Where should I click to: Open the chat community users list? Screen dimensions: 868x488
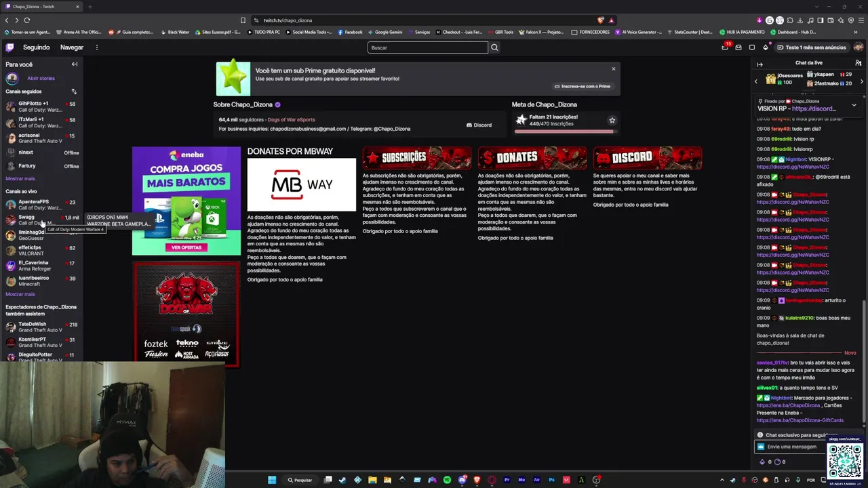pyautogui.click(x=859, y=63)
